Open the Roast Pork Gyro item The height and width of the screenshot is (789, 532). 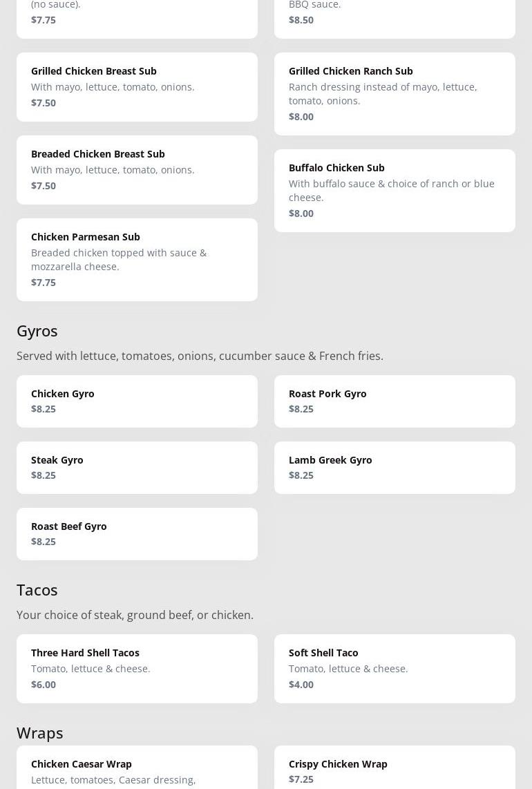(395, 401)
